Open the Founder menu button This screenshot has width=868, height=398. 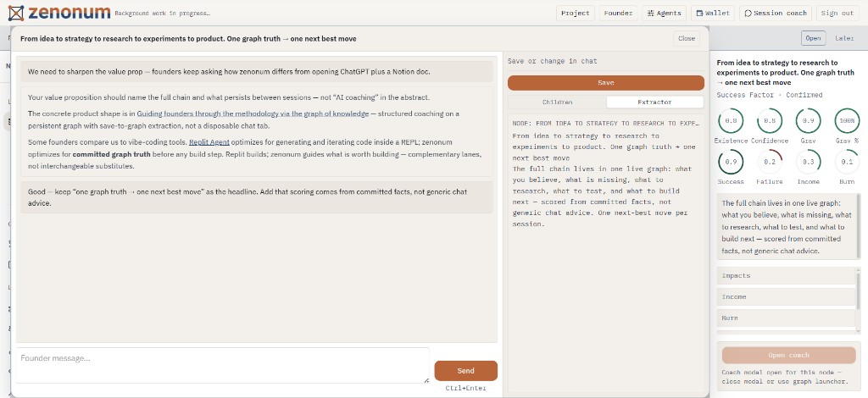click(618, 14)
